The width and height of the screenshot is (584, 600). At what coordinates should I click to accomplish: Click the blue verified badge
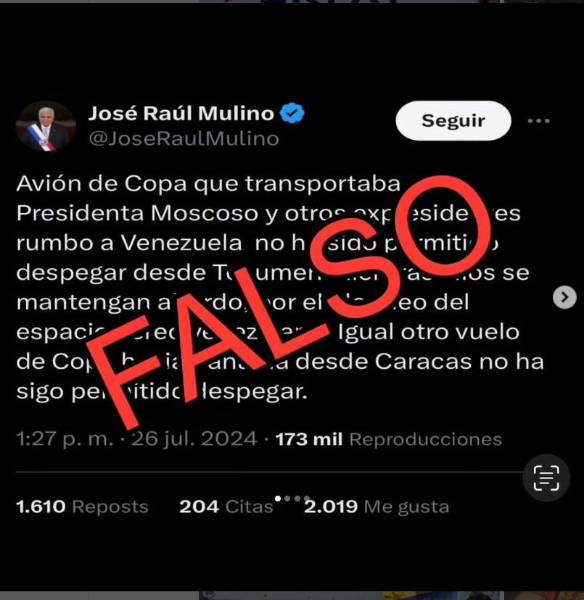(292, 113)
